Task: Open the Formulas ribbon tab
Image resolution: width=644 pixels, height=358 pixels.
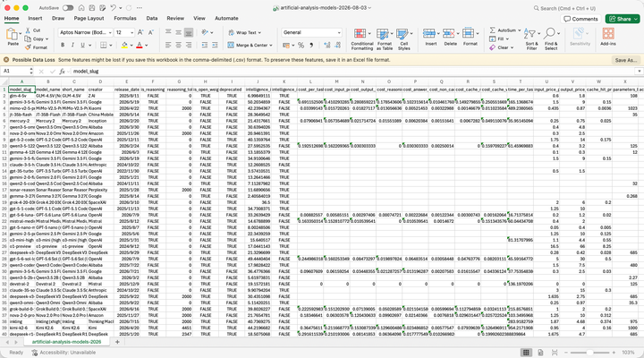Action: [x=125, y=18]
